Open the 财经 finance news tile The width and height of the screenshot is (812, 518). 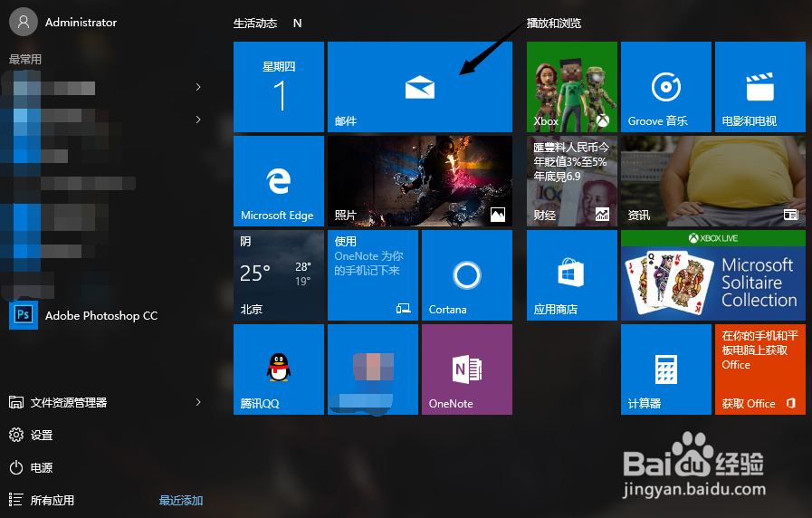point(572,181)
